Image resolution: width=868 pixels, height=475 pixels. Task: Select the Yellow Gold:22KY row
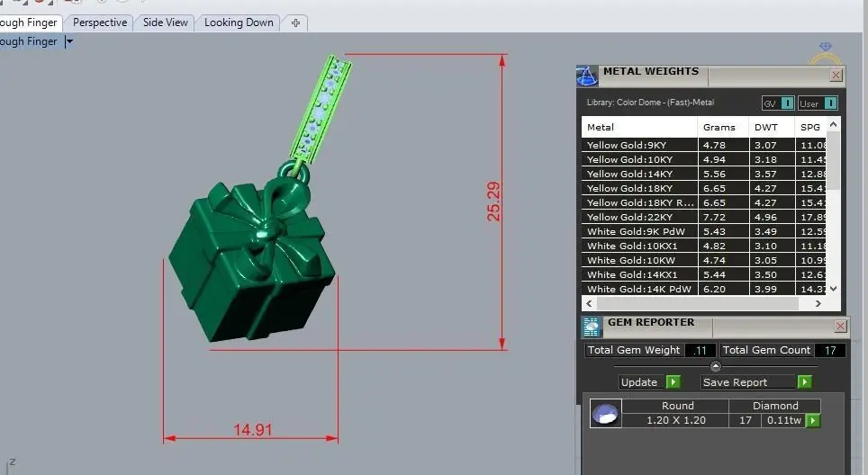point(703,218)
